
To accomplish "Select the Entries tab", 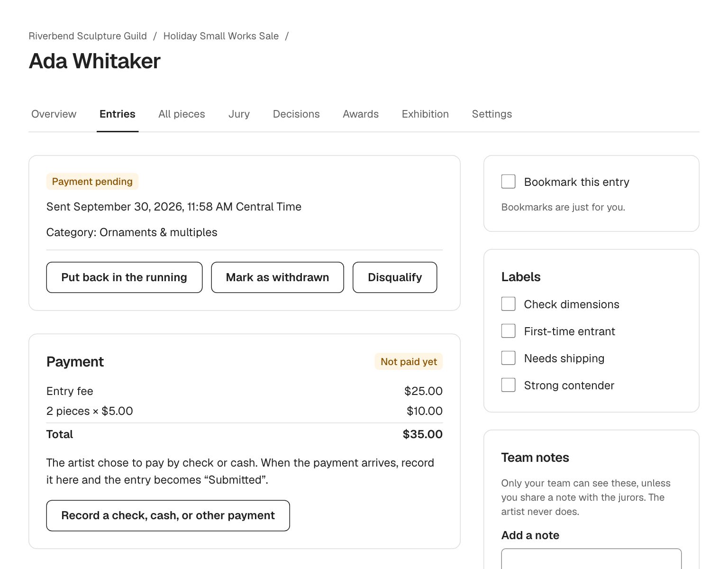I will click(118, 114).
